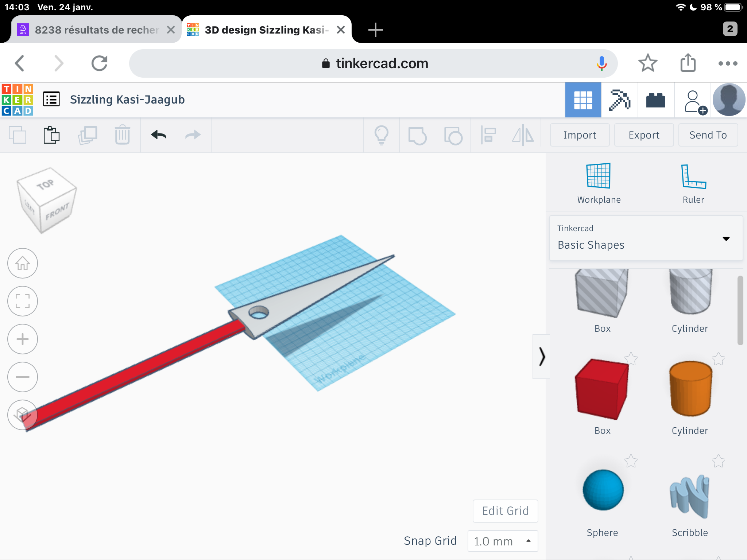
Task: Collapse the shapes panel chevron
Action: [542, 357]
